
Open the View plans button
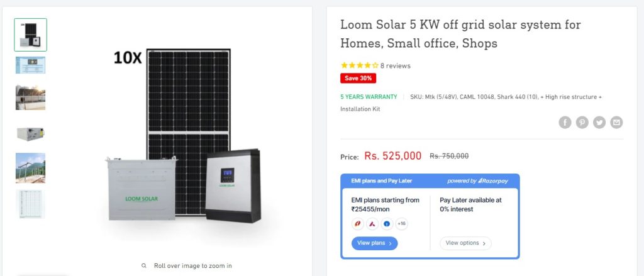[374, 243]
